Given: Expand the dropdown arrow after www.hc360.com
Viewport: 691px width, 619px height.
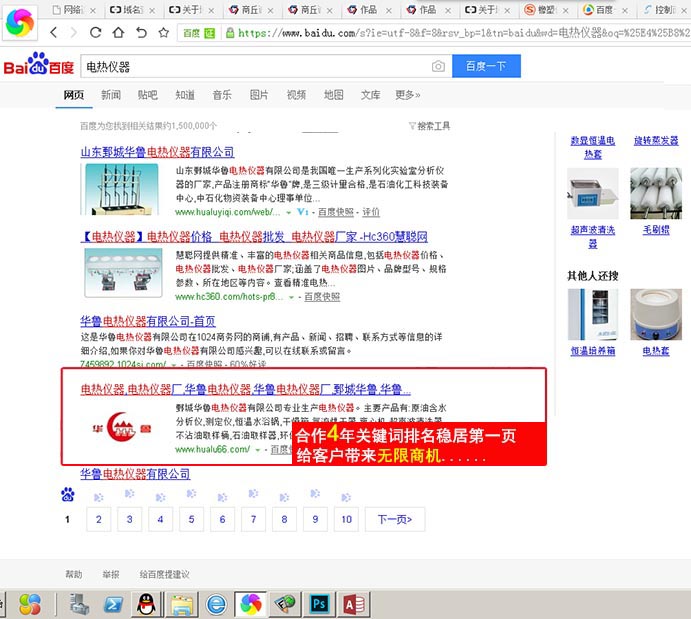Looking at the screenshot, I should pyautogui.click(x=291, y=297).
